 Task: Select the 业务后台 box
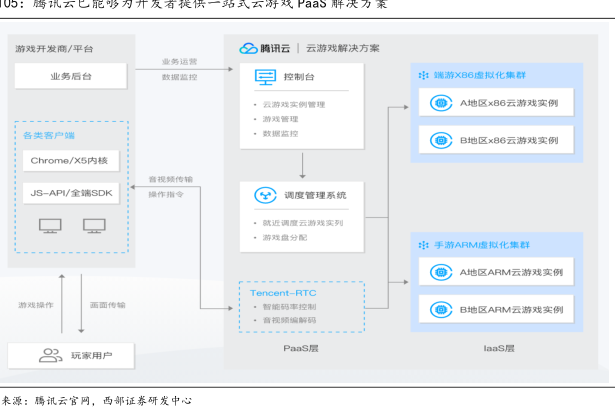(69, 75)
